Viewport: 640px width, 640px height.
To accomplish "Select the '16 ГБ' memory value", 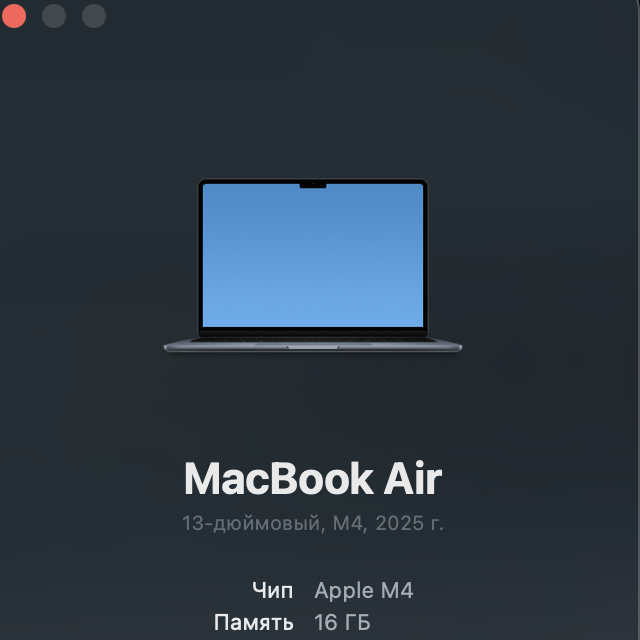I will coord(342,622).
